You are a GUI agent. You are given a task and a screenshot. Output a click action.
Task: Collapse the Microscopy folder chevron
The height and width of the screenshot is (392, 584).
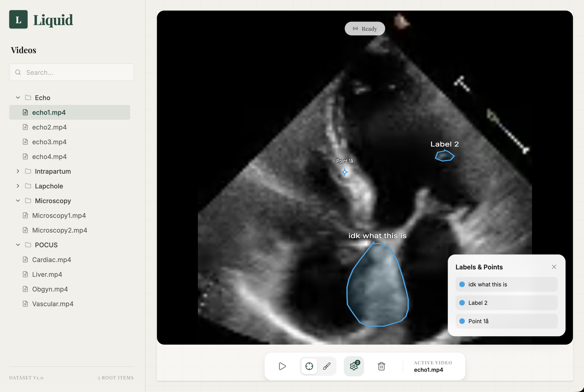(x=18, y=201)
